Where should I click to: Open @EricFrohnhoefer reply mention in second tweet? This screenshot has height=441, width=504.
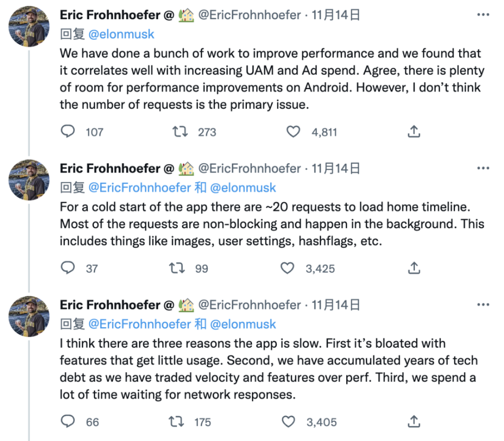click(140, 187)
